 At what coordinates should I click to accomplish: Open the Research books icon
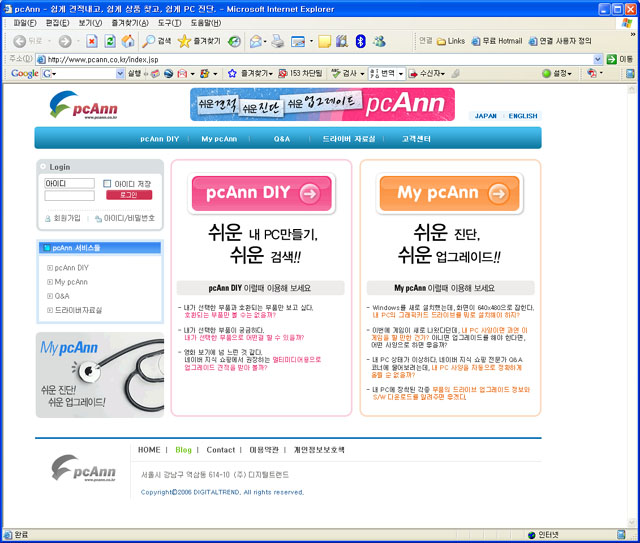click(342, 41)
